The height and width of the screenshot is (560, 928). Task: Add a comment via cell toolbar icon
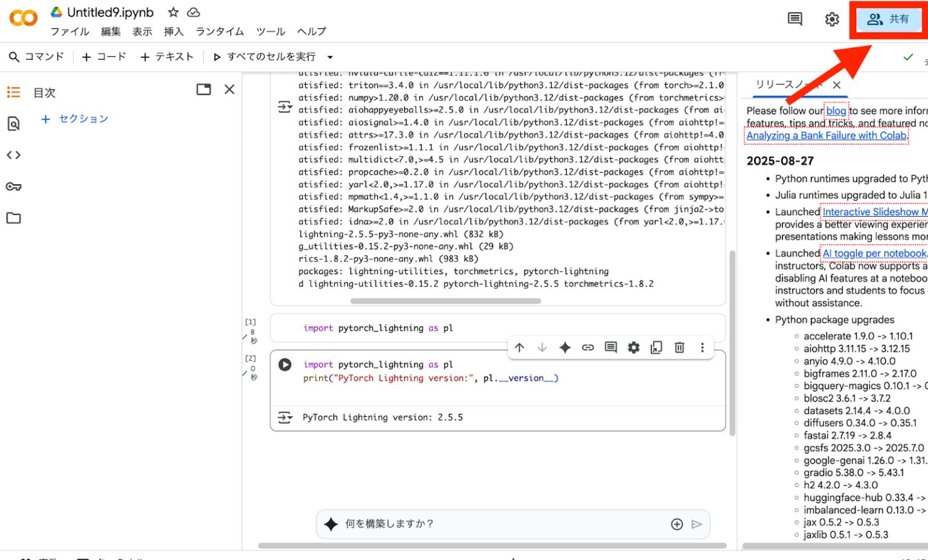pyautogui.click(x=610, y=347)
